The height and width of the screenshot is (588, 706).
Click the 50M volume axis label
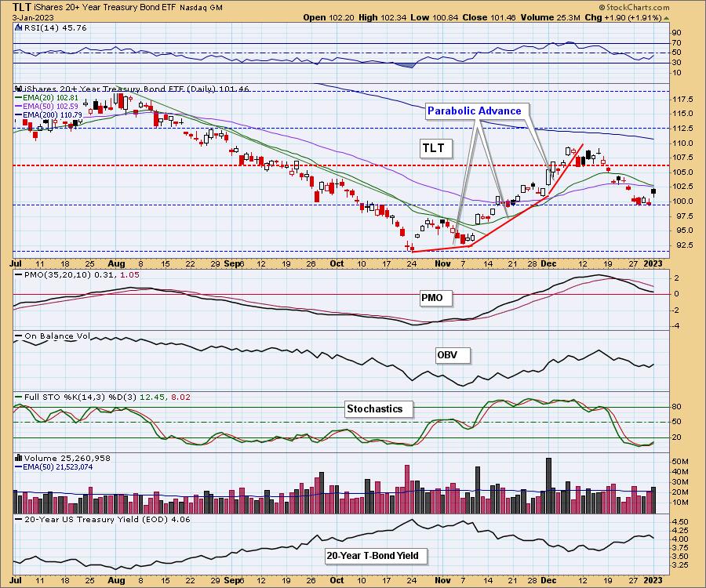pyautogui.click(x=680, y=462)
